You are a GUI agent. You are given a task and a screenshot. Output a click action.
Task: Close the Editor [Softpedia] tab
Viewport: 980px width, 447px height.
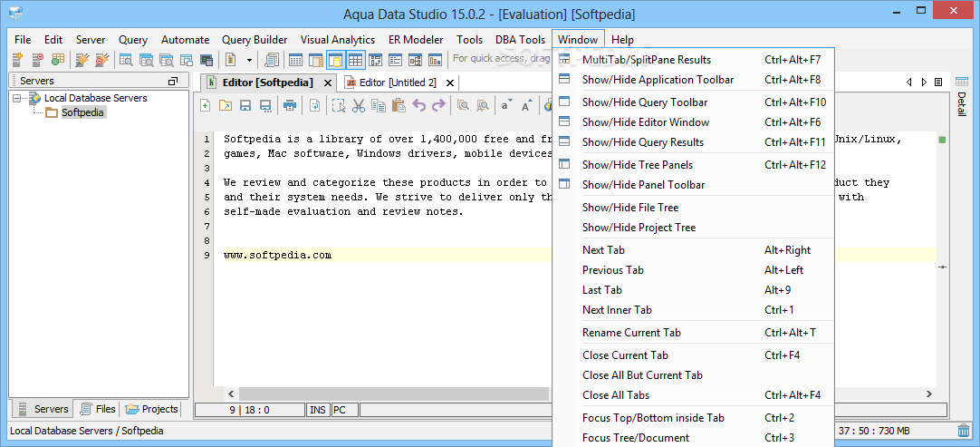tap(326, 83)
